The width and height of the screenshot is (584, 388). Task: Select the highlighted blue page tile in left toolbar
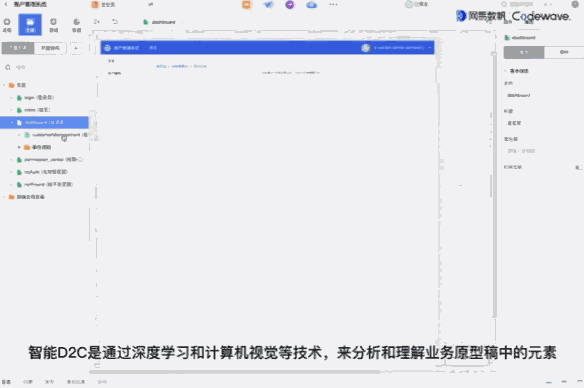point(30,25)
